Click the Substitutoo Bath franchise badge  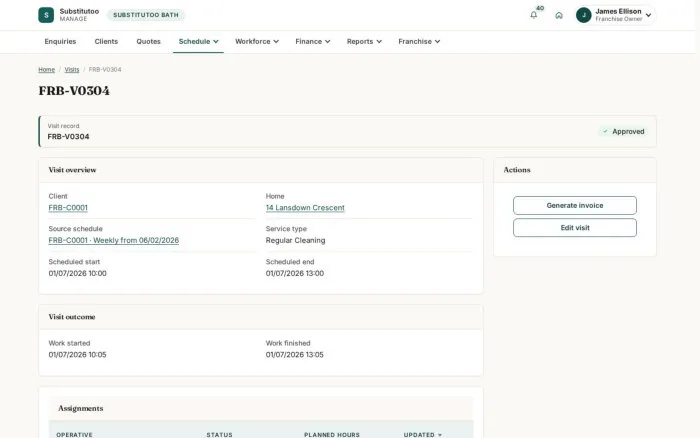[x=146, y=15]
